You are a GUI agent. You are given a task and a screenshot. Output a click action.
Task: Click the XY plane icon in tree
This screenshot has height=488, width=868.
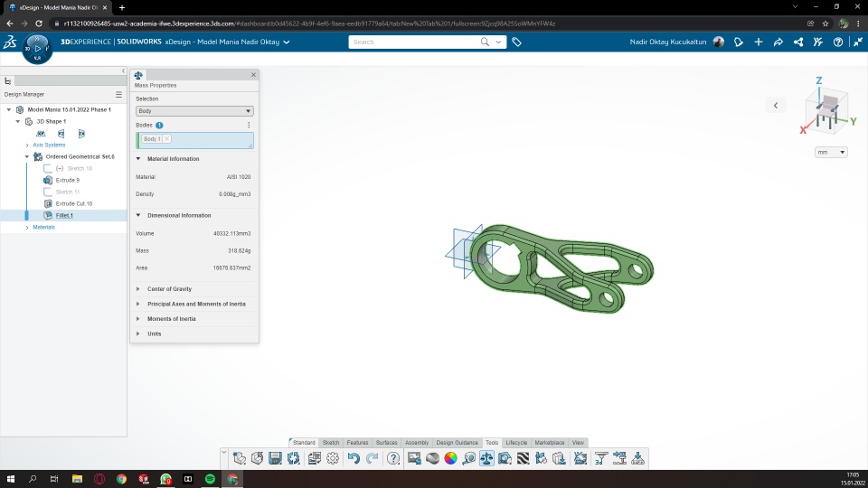41,134
